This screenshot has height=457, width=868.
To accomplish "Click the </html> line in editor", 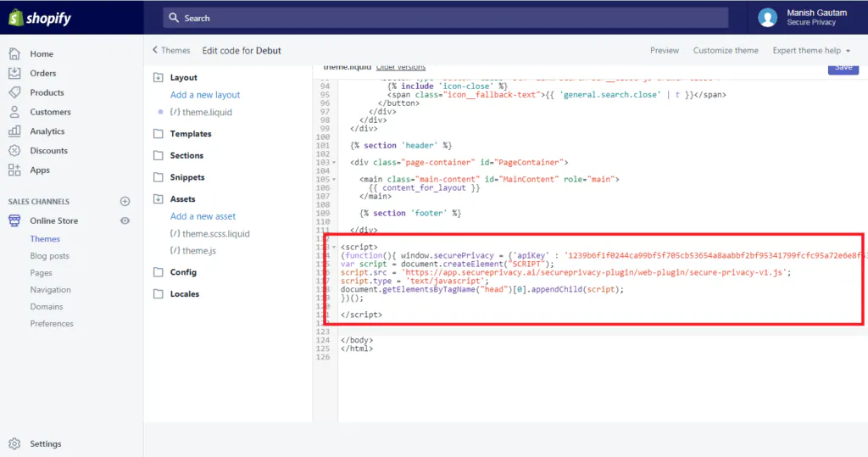I will [357, 348].
